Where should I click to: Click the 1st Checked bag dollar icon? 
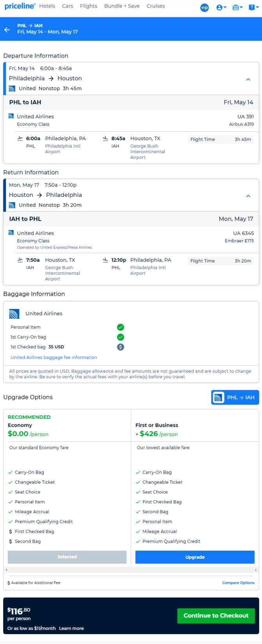(x=120, y=347)
